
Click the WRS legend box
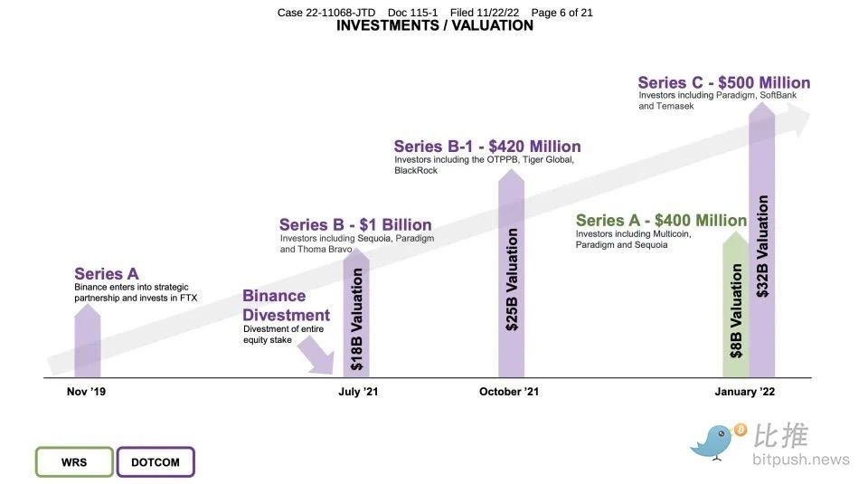(74, 462)
